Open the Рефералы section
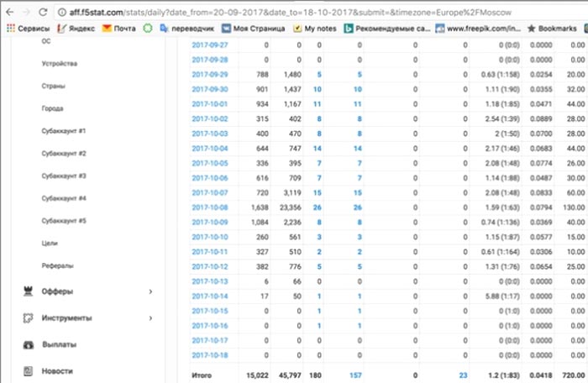Image resolution: width=588 pixels, height=383 pixels. pos(57,265)
